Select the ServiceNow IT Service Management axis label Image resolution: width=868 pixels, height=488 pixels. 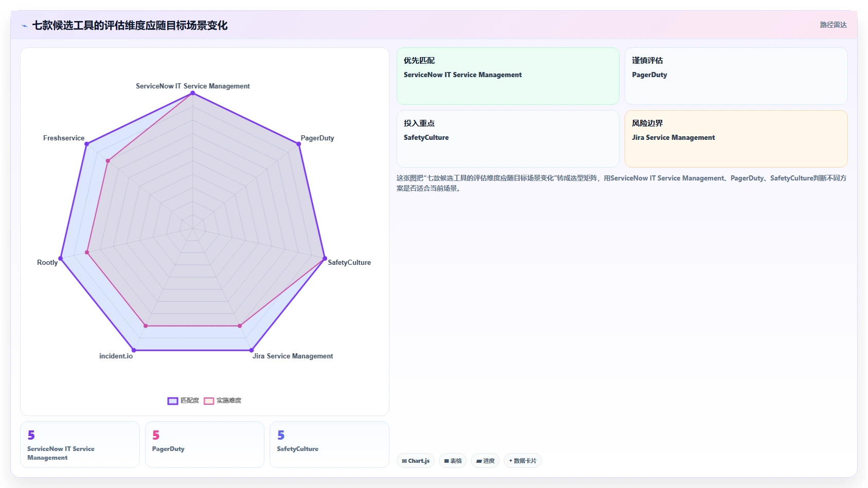coord(193,86)
